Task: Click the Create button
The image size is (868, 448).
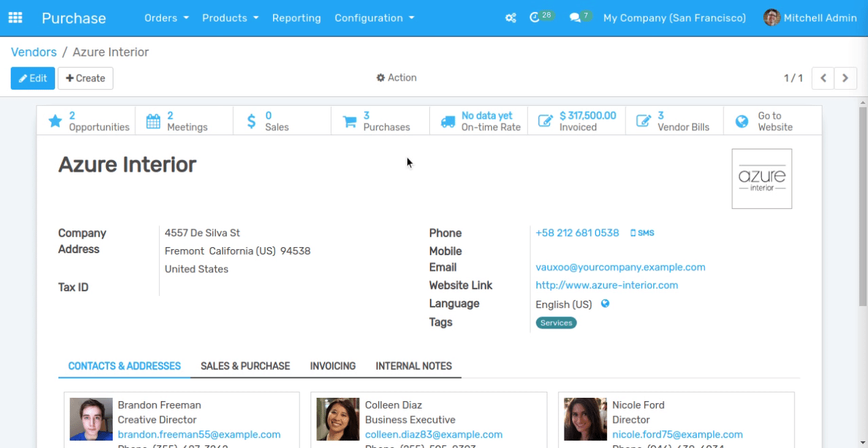Action: [x=86, y=78]
